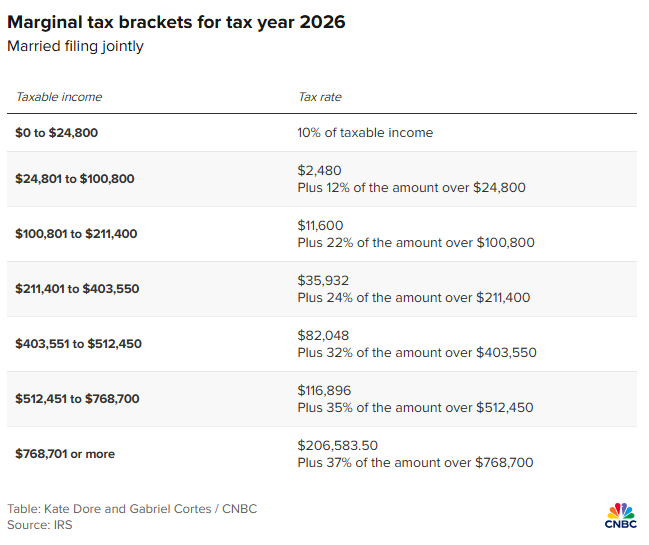
Task: Select the '$0 to $24,800' income cell
Action: (x=57, y=132)
